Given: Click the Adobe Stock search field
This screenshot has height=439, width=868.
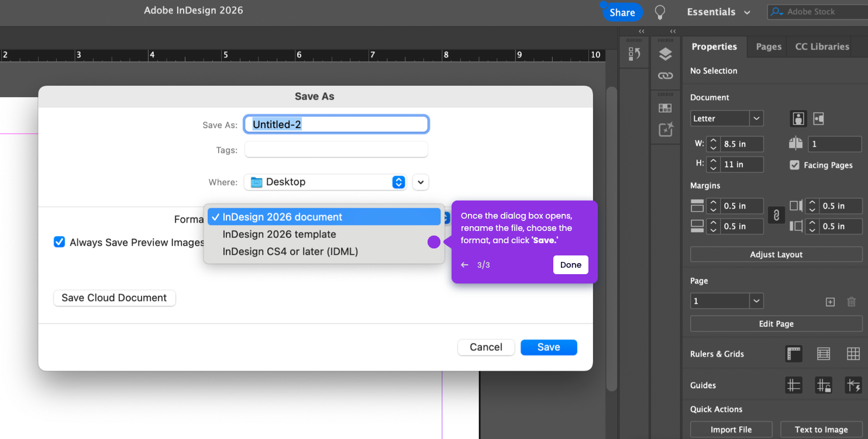Looking at the screenshot, I should tap(817, 12).
